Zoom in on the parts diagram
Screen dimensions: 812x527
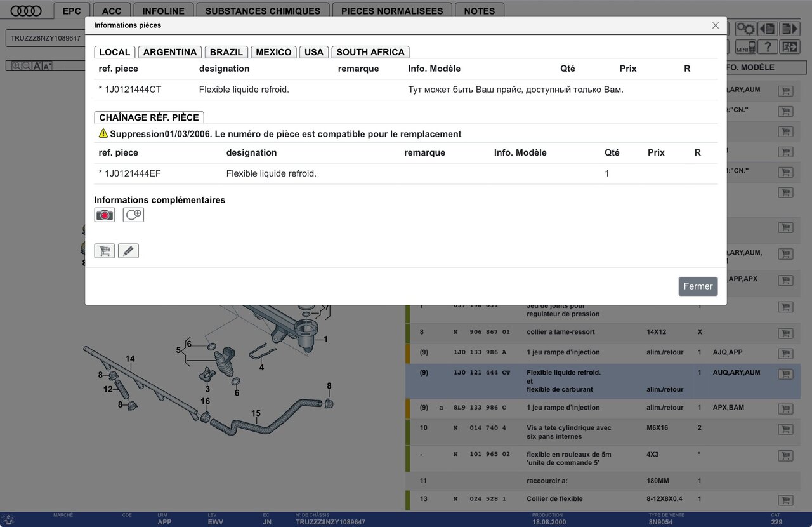point(16,66)
